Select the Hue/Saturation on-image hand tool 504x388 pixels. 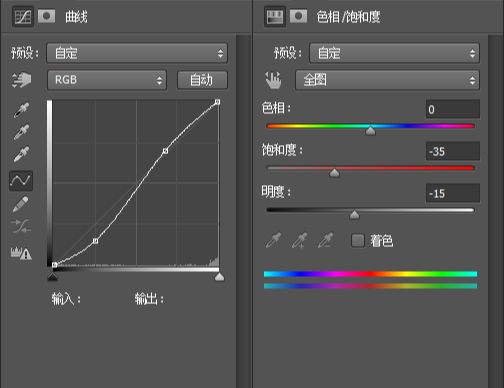(273, 80)
